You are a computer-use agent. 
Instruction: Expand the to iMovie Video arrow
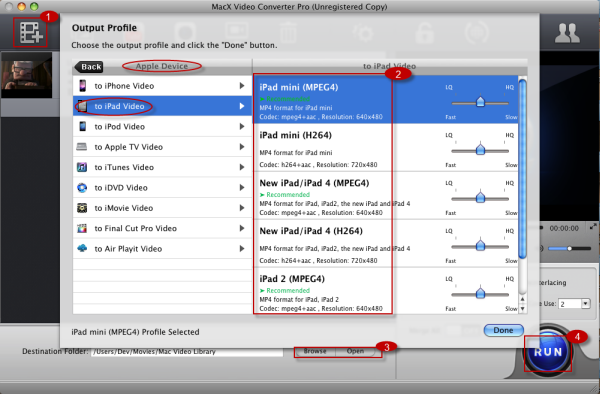(242, 208)
